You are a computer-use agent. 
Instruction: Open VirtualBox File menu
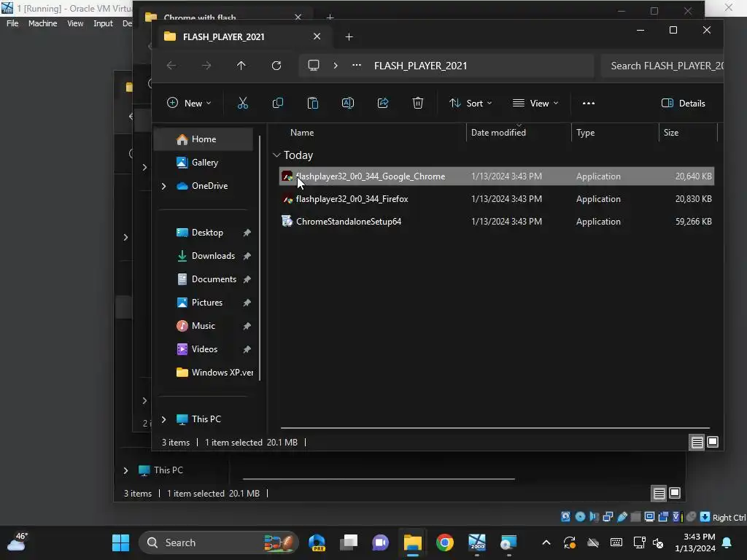[12, 23]
